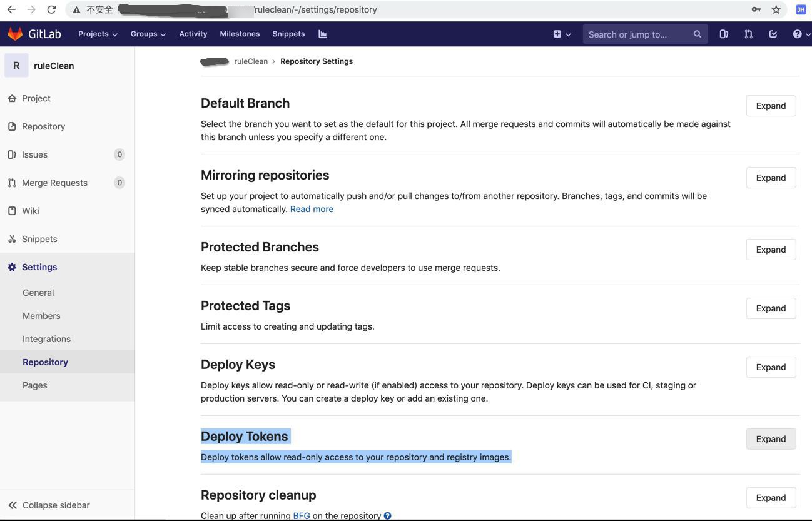Click the Settings gear in the sidebar

(x=39, y=267)
